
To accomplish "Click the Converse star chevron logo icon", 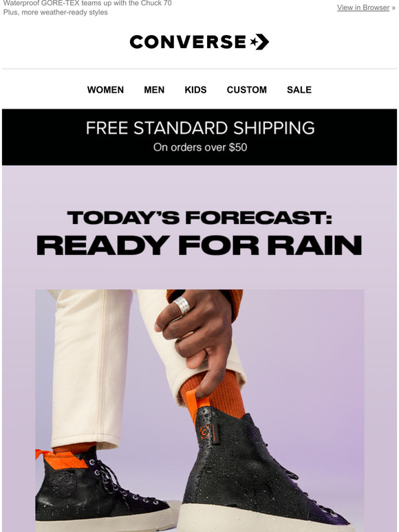I will pos(259,42).
